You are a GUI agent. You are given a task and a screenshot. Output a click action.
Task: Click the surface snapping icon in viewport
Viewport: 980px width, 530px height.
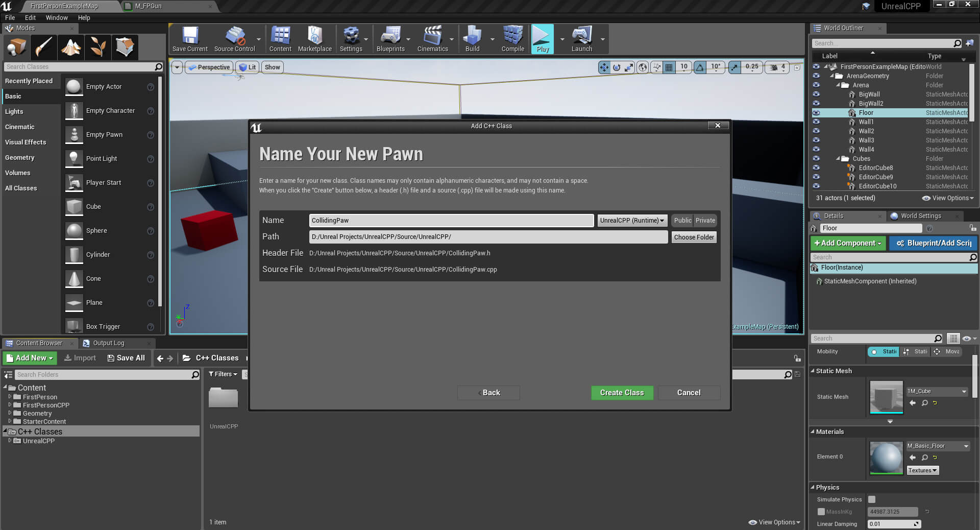pos(656,67)
